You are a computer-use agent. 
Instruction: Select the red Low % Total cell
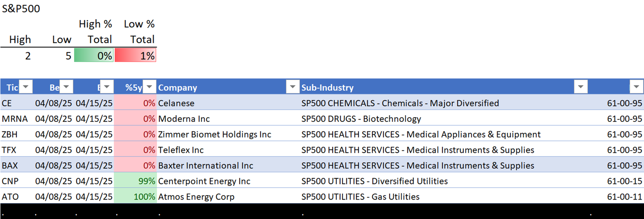pos(136,55)
